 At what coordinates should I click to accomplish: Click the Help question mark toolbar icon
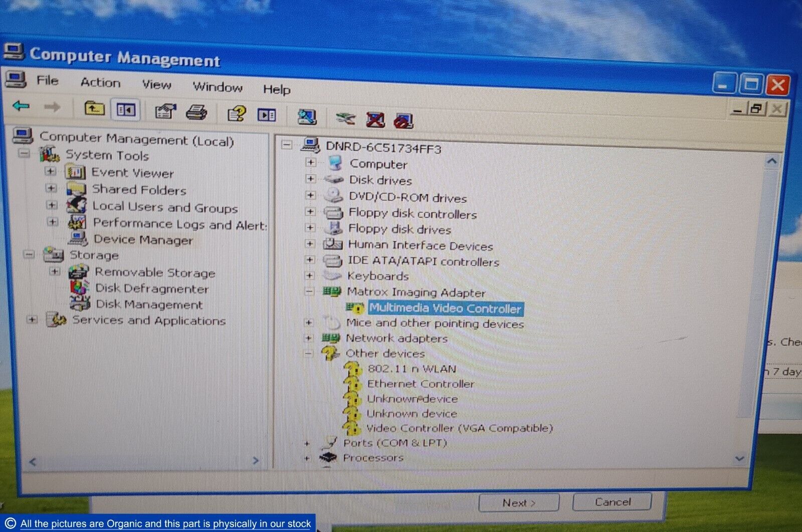click(x=237, y=114)
